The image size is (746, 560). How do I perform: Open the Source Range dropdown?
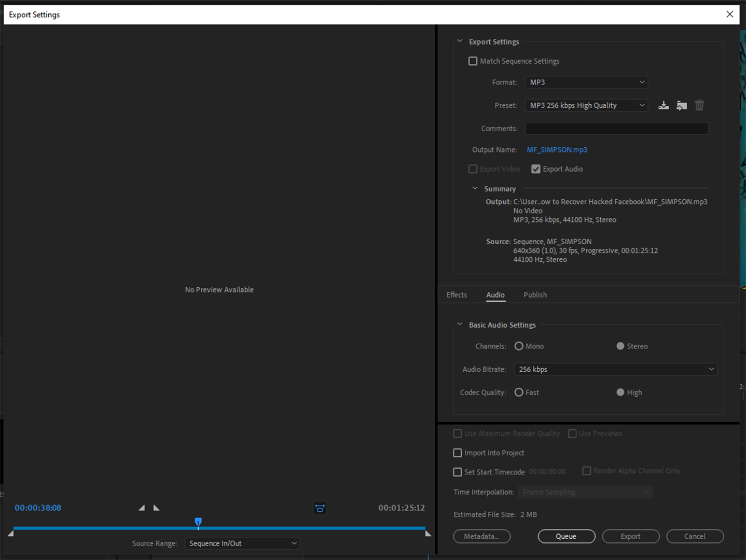(242, 543)
